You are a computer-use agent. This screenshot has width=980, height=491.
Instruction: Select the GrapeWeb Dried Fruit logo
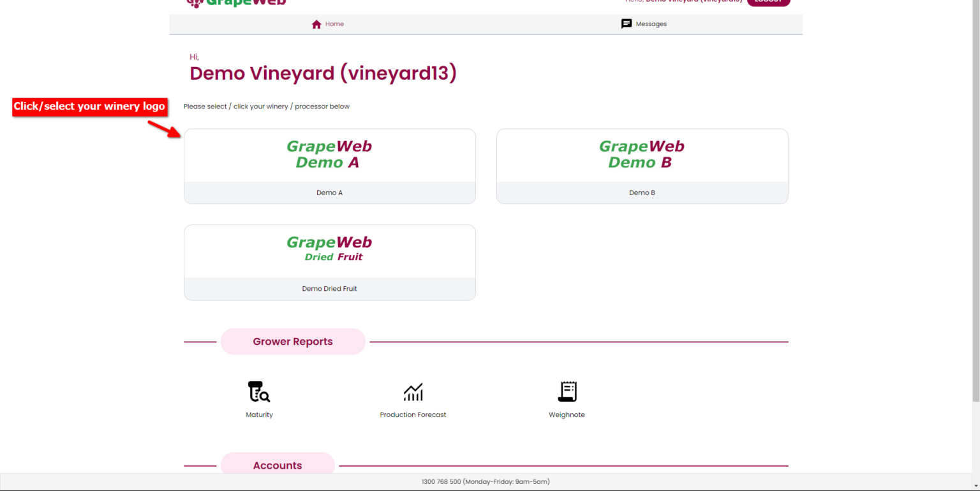(329, 249)
